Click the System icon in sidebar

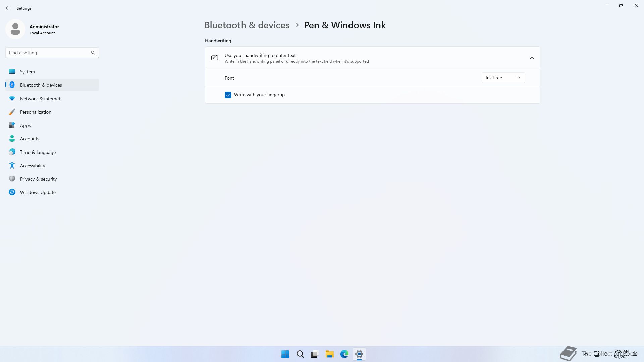tap(12, 71)
